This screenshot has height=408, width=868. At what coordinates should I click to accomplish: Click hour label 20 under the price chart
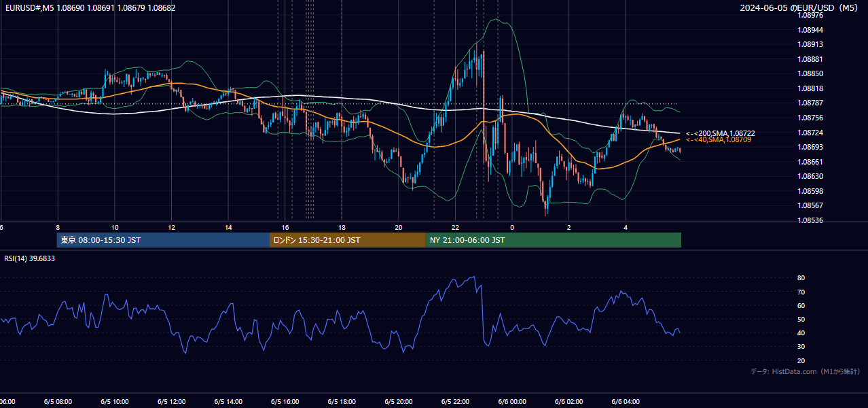(x=399, y=227)
